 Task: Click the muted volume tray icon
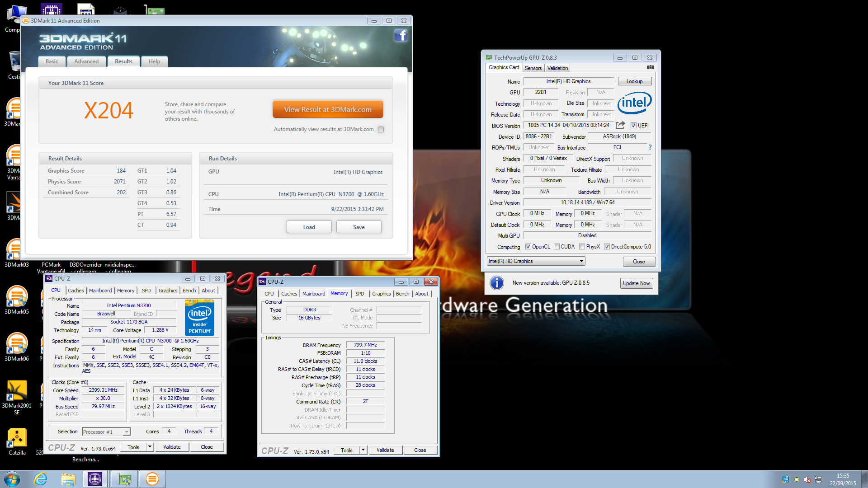[807, 479]
